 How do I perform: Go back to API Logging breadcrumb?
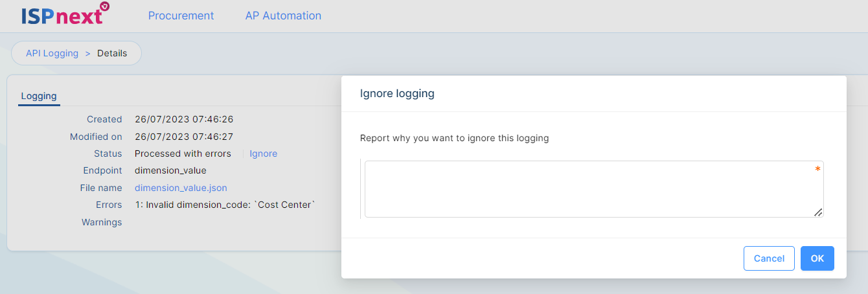tap(52, 53)
